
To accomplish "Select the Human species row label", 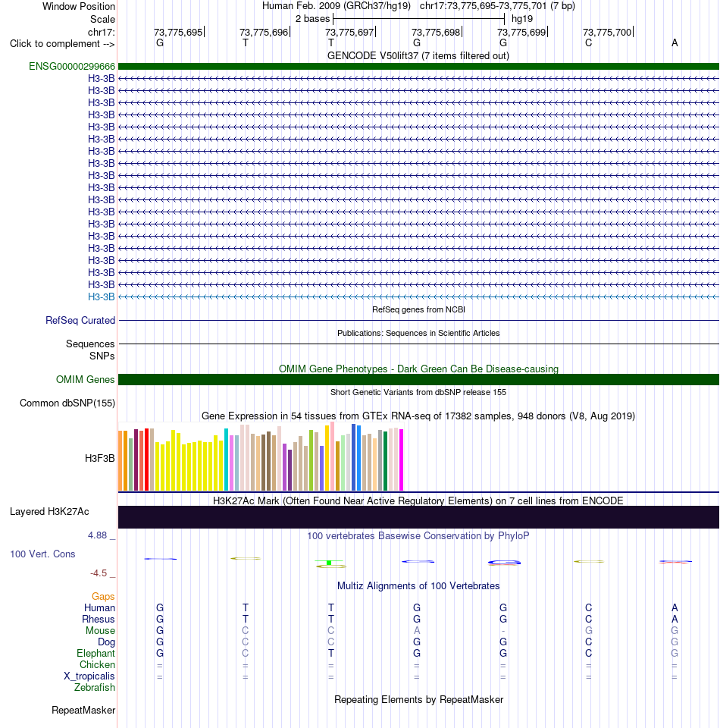I will [99, 607].
